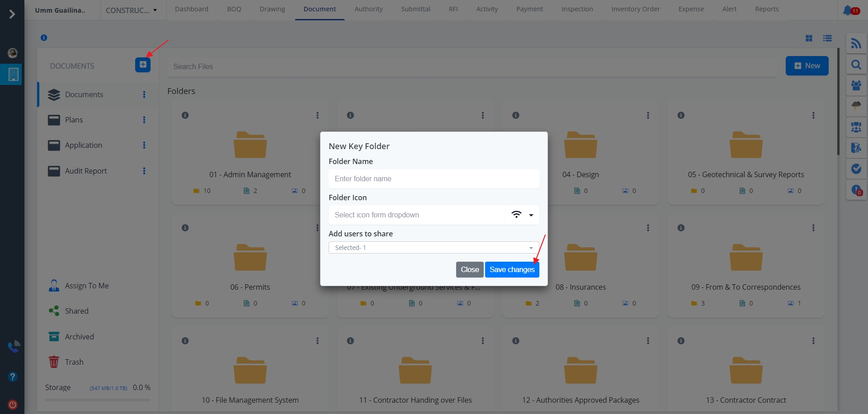Click the phone call icon in left sidebar
This screenshot has width=868, height=414.
coord(13,347)
